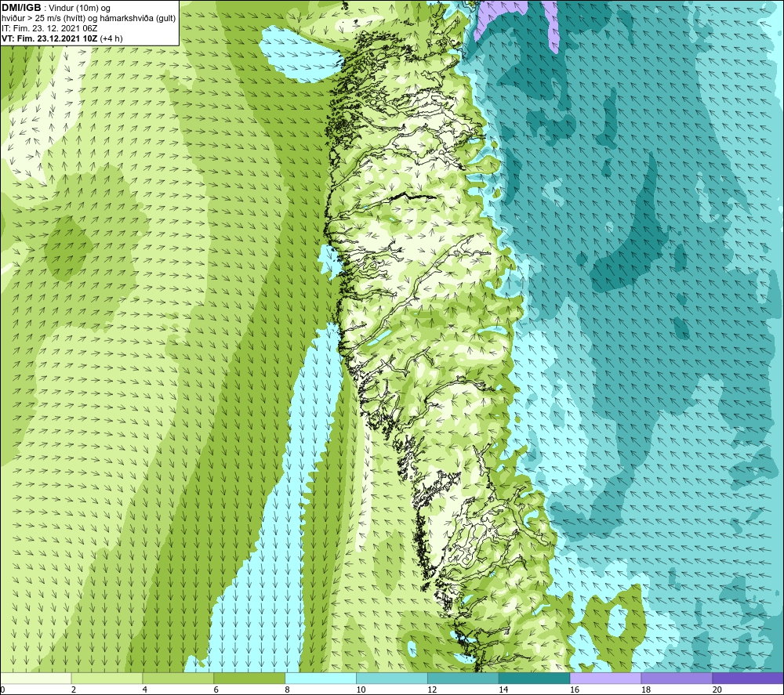
Task: Click the 'hviður > 25 m/s (hvítt)' legend line
Action: pos(89,19)
